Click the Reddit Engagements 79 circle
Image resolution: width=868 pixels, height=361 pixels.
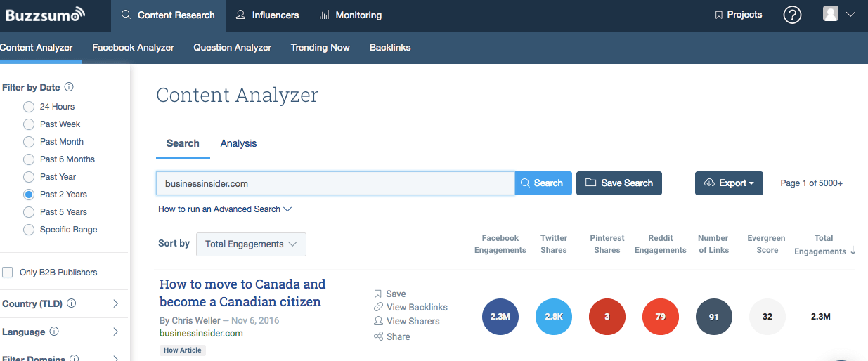click(x=661, y=317)
